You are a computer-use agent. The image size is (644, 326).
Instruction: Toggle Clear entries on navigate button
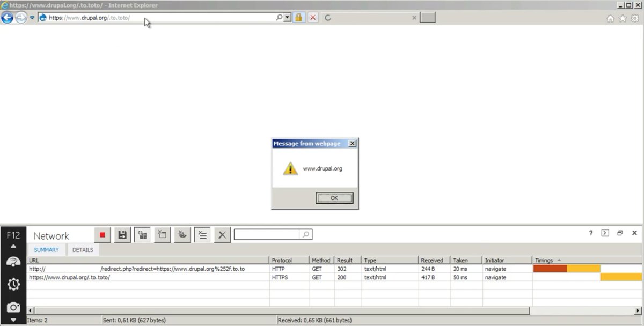click(202, 235)
